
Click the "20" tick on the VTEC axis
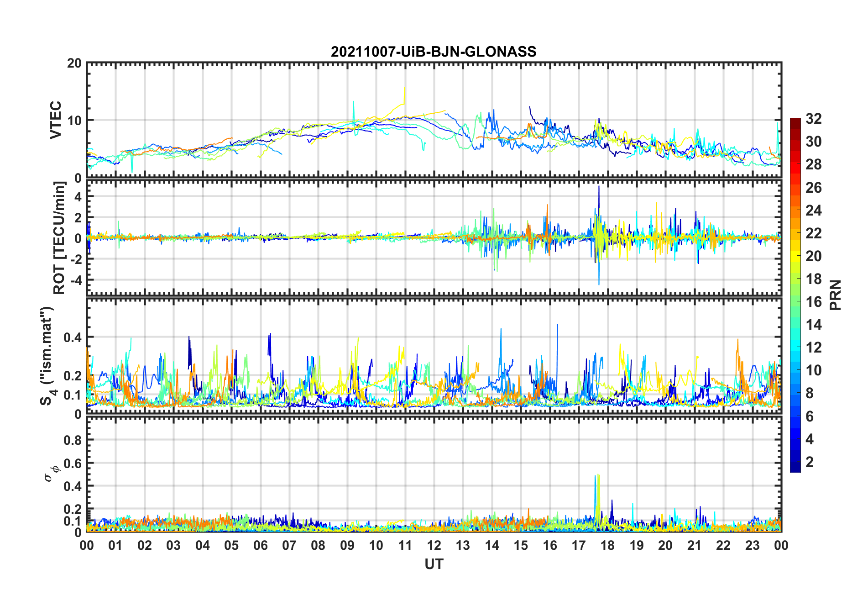tap(74, 63)
